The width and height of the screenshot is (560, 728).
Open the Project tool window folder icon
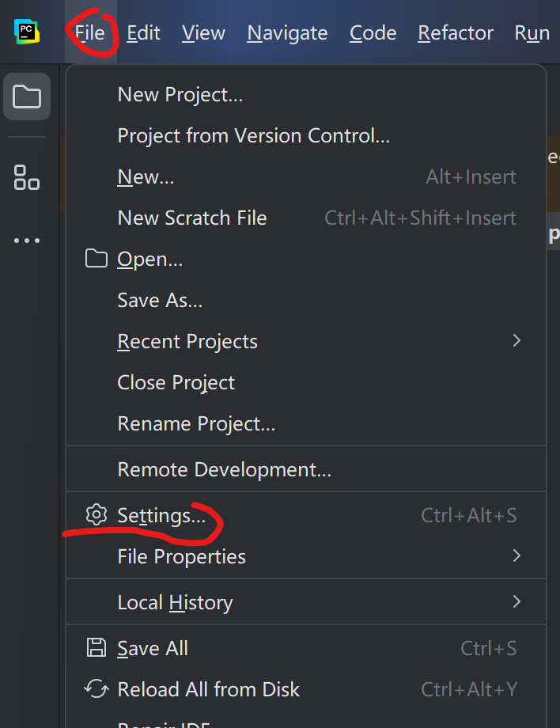tap(27, 97)
